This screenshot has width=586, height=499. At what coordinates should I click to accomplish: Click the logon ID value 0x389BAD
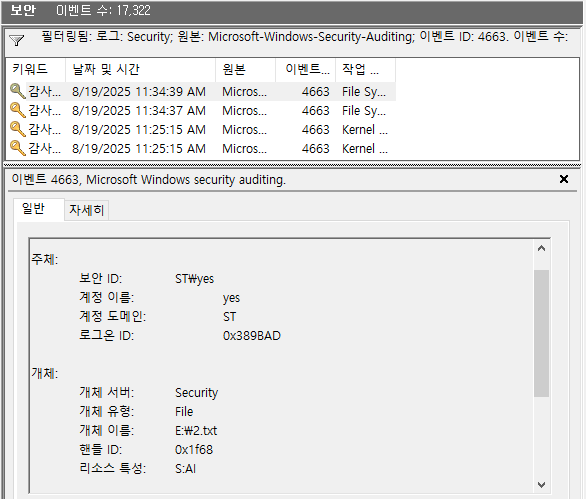click(252, 336)
